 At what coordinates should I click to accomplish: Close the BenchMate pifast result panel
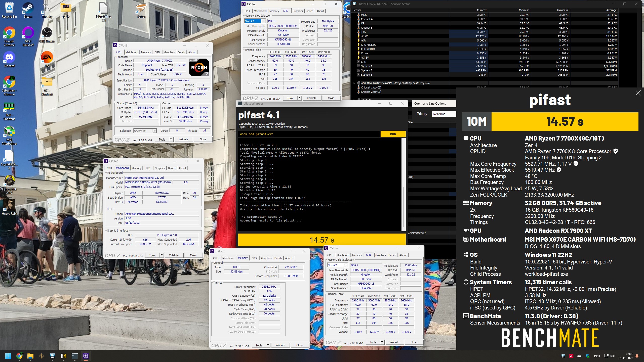coord(638,93)
